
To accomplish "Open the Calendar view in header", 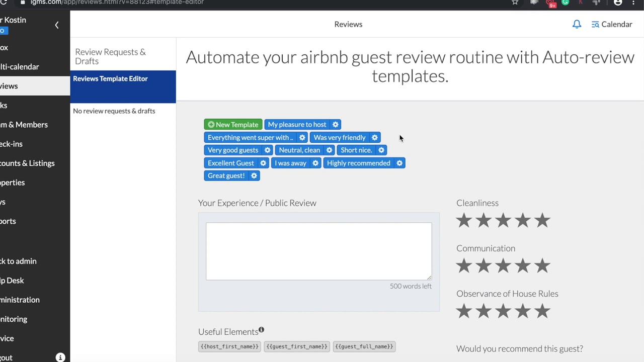I will tap(612, 24).
